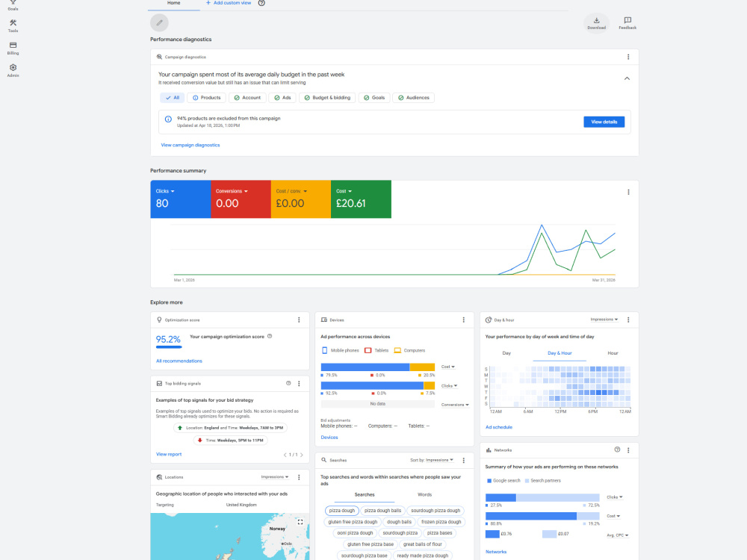Toggle the Products filter chip

tap(206, 98)
